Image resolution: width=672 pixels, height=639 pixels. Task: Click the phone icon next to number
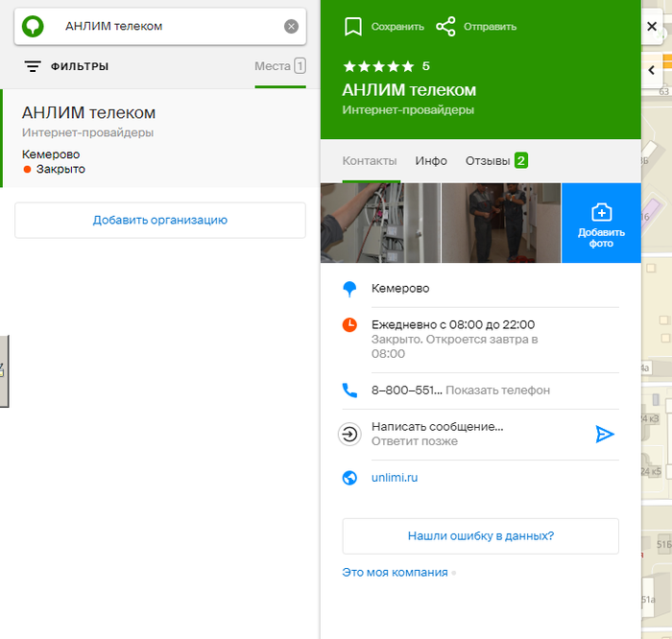(x=349, y=390)
